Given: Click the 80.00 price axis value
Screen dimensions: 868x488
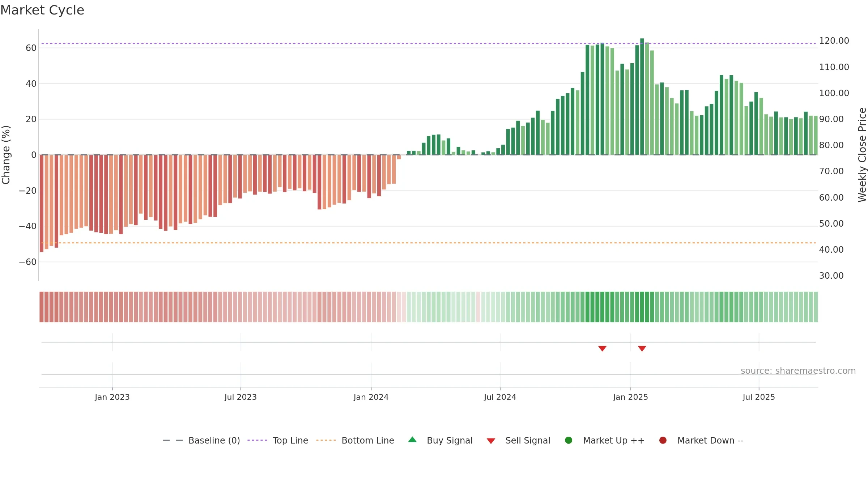Looking at the screenshot, I should coord(831,145).
